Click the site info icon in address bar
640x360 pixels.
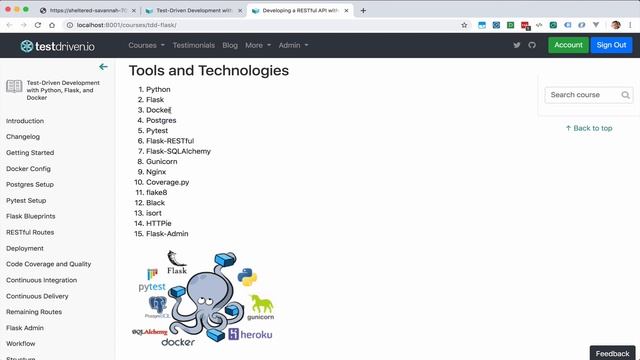click(70, 25)
